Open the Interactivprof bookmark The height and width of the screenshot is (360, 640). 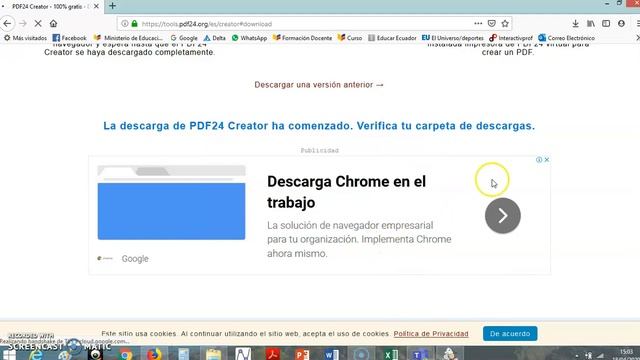pos(511,38)
